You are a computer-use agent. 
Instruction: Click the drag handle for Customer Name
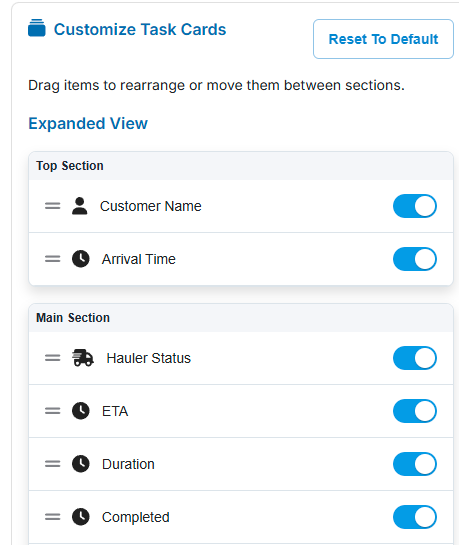click(x=52, y=206)
